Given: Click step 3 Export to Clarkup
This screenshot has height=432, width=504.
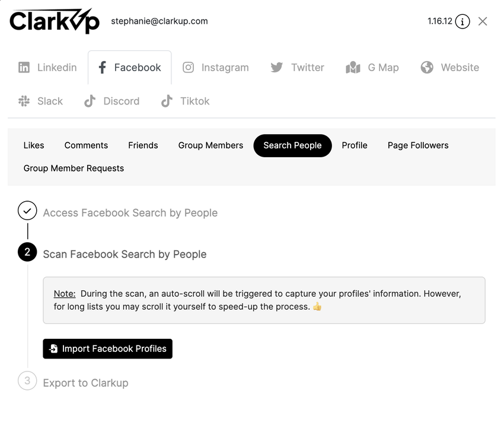Looking at the screenshot, I should 85,383.
